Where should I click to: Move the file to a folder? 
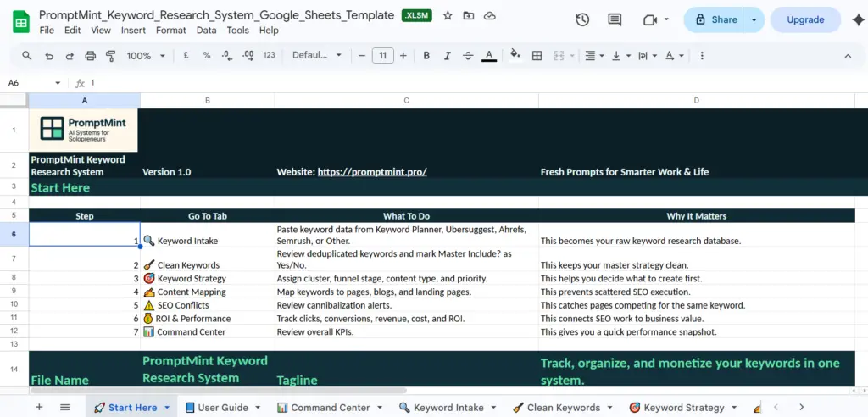coord(468,16)
